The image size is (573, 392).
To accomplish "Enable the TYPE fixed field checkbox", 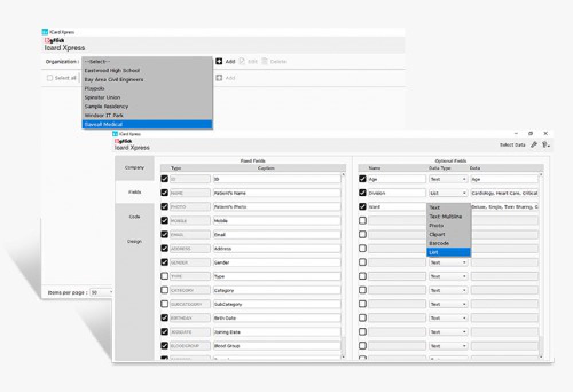I will (164, 276).
